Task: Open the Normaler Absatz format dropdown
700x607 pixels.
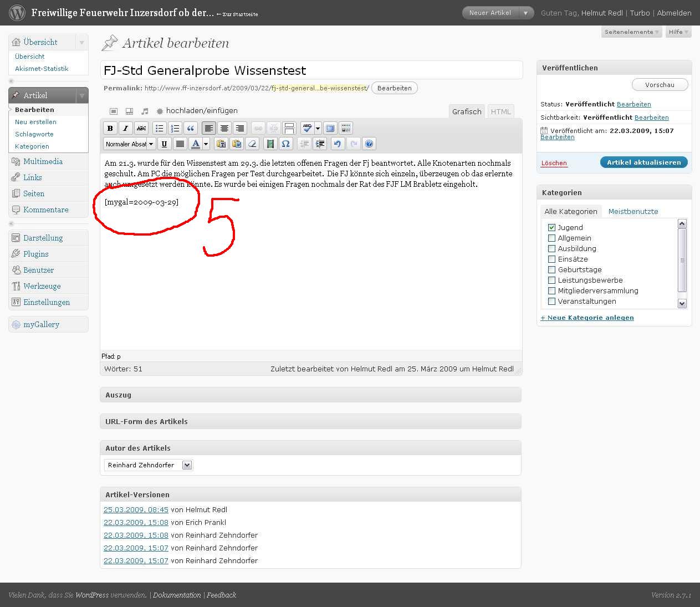Action: coord(130,144)
